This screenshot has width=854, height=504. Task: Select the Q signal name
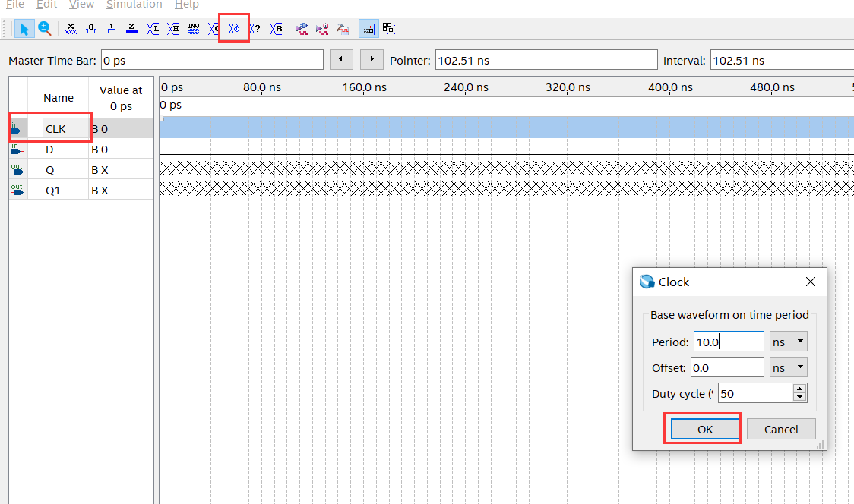(49, 170)
